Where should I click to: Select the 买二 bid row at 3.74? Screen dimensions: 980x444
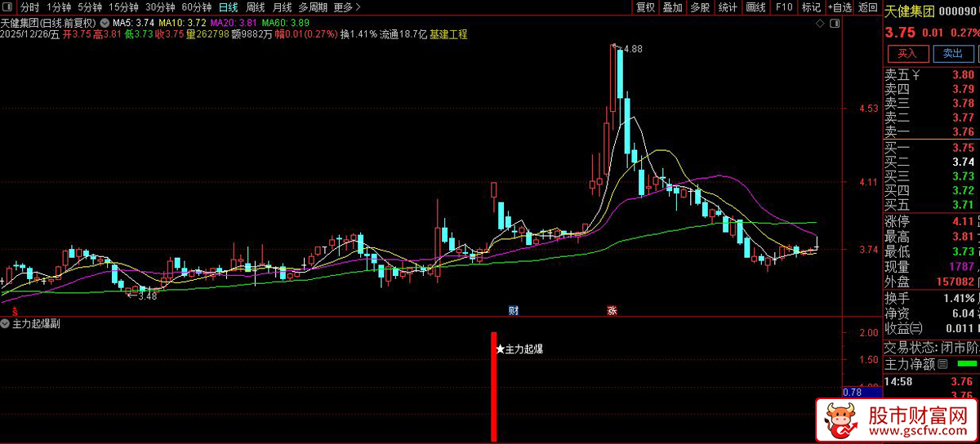point(931,162)
